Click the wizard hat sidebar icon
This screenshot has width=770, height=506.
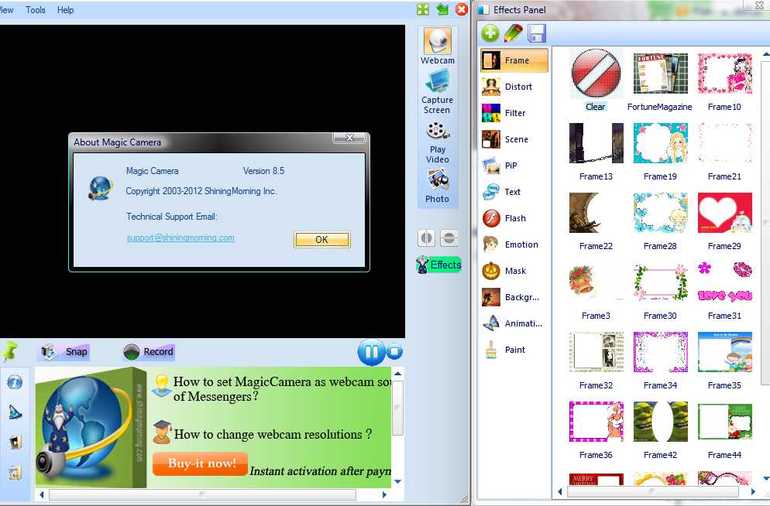pos(15,412)
